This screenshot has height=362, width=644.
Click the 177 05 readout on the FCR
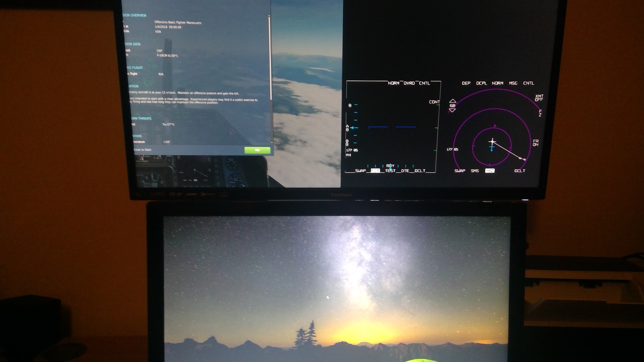coord(352,150)
